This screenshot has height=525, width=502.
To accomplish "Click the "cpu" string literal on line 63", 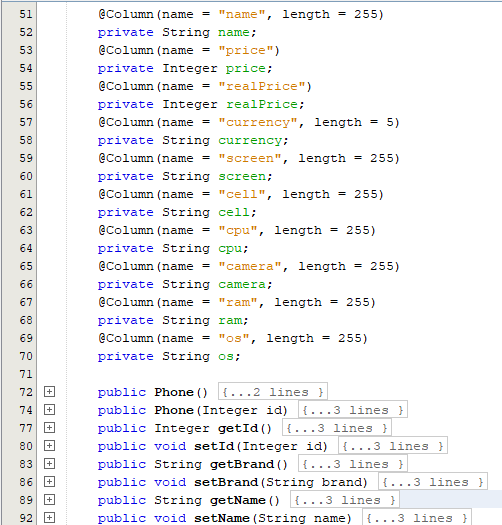I will 238,231.
